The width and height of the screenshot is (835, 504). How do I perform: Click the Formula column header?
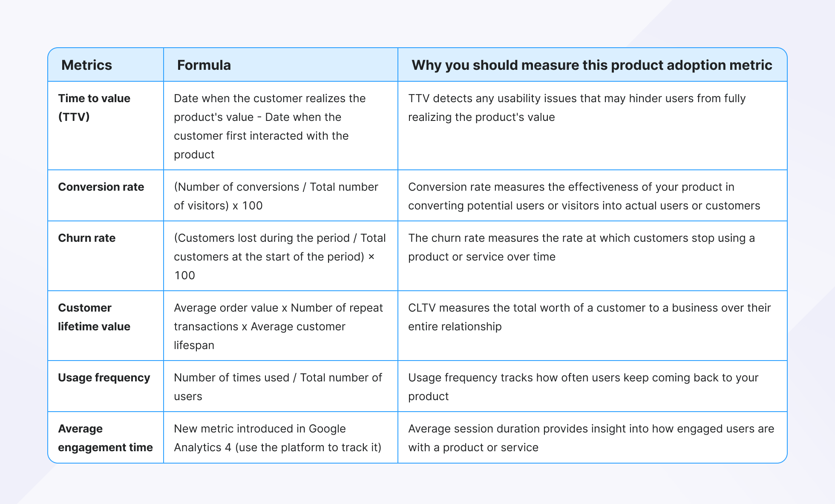[204, 65]
